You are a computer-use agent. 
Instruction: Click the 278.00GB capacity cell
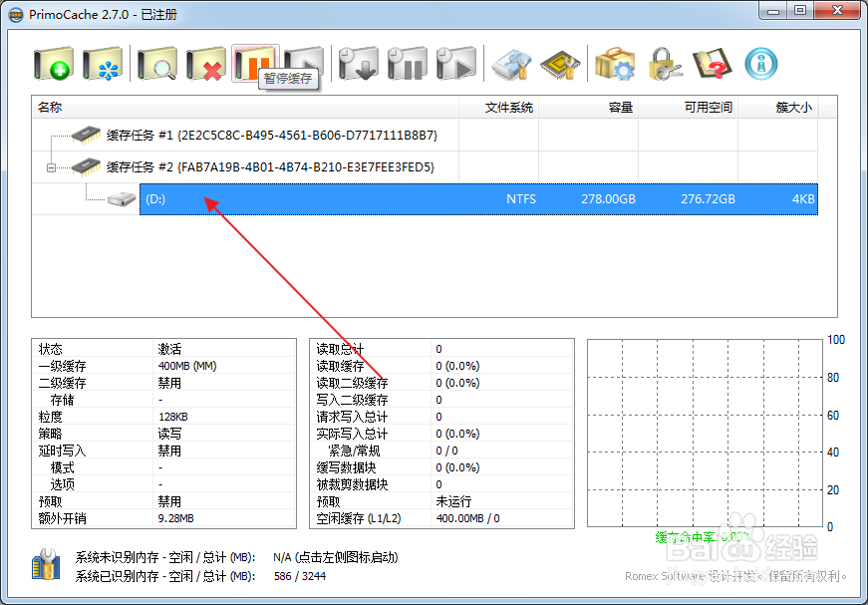point(608,199)
